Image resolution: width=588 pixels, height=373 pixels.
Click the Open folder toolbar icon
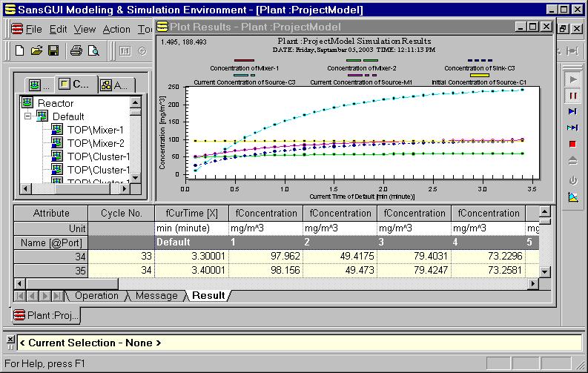(36, 51)
